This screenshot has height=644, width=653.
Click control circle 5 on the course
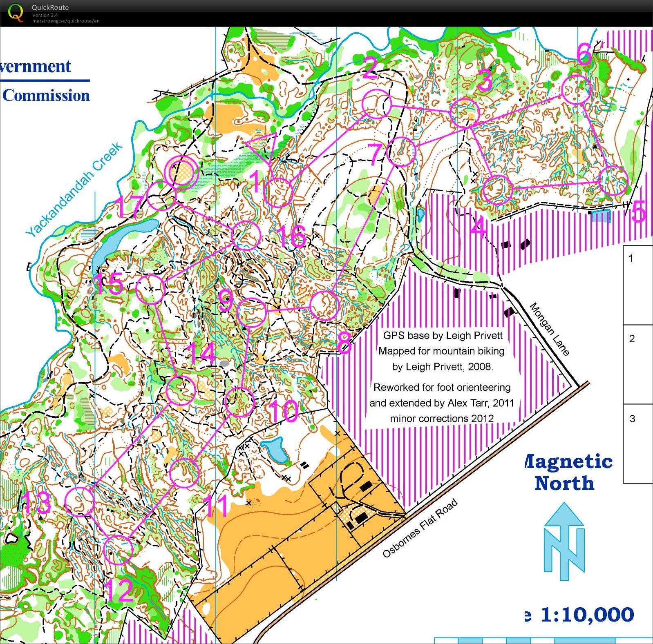pos(613,180)
